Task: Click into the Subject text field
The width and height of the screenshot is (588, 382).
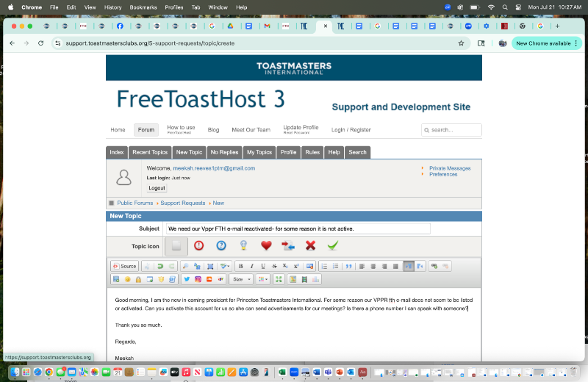Action: 298,228
